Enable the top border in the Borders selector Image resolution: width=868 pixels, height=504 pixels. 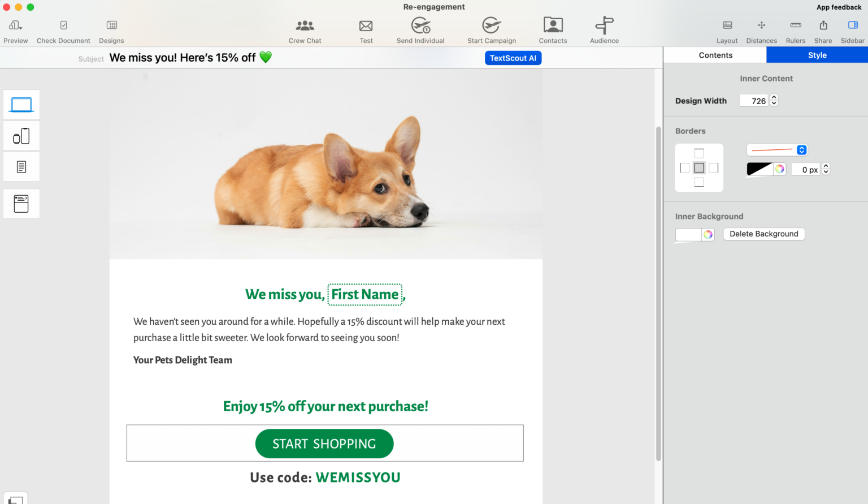tap(699, 152)
